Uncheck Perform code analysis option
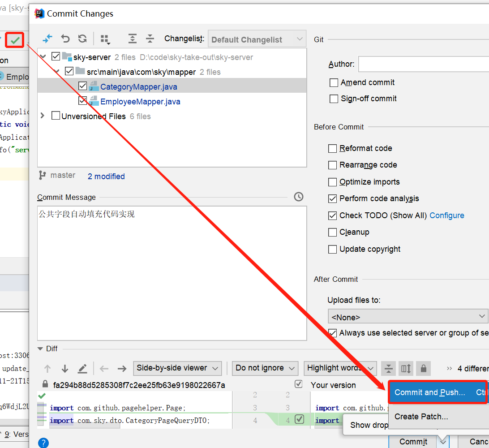 click(333, 198)
